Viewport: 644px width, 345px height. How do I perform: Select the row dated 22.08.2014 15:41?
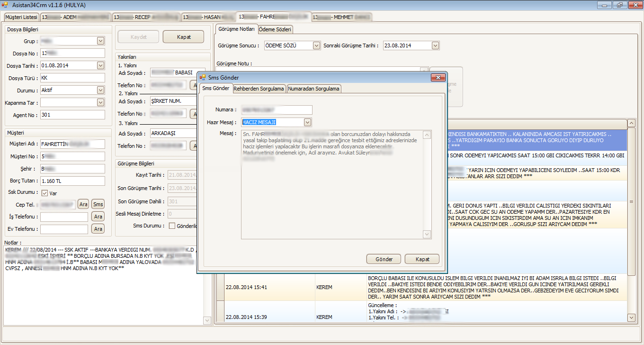pyautogui.click(x=421, y=287)
